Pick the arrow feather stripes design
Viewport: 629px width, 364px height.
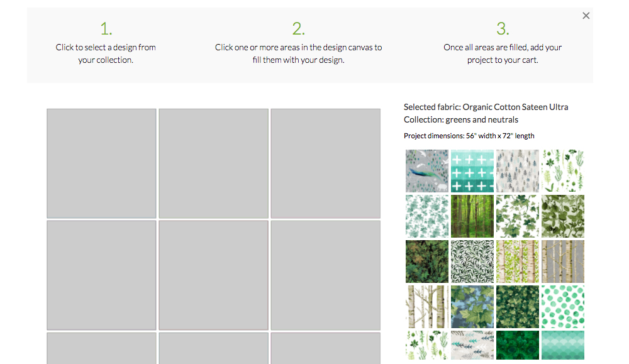472,345
